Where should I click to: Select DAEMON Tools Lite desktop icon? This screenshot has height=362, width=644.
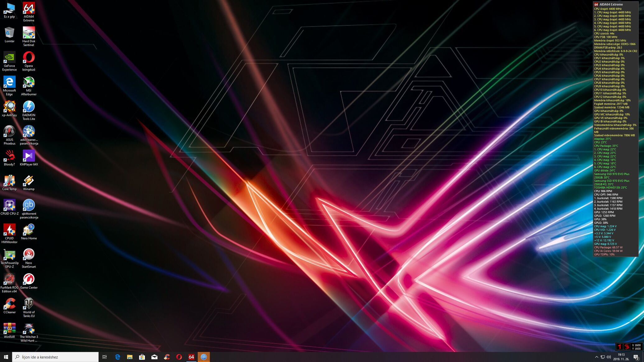(29, 107)
